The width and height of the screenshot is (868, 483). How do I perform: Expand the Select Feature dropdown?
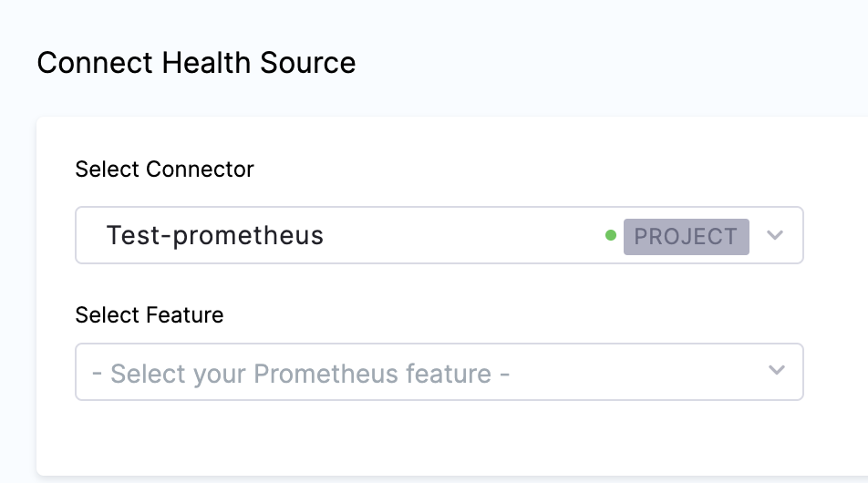438,372
